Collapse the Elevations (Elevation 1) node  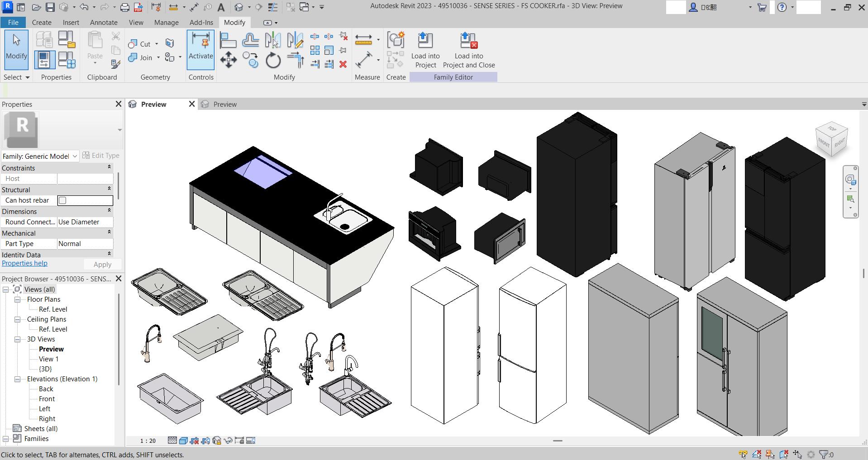point(17,379)
